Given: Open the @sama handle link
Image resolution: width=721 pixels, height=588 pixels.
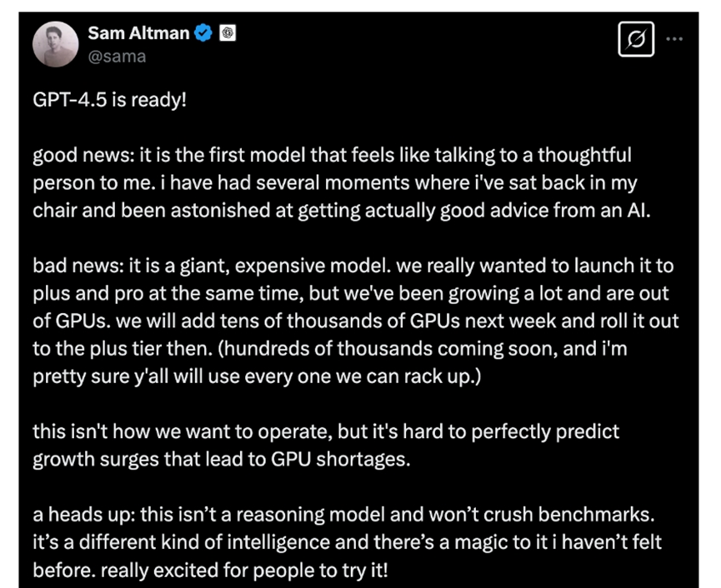Looking at the screenshot, I should coord(117,57).
